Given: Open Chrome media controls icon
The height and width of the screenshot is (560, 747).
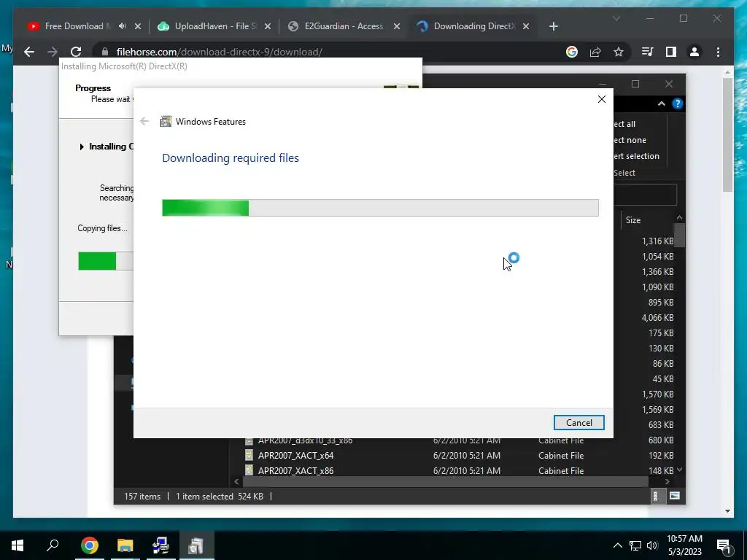Looking at the screenshot, I should pyautogui.click(x=648, y=52).
